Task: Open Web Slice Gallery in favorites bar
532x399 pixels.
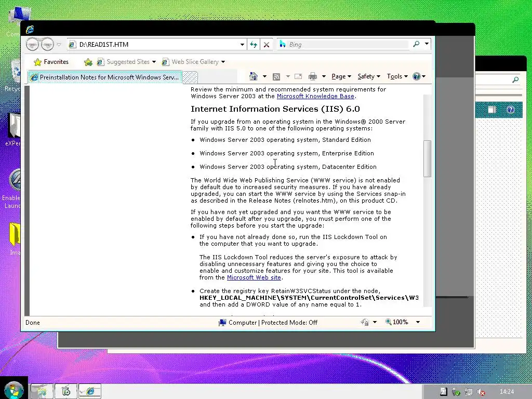Action: 193,62
